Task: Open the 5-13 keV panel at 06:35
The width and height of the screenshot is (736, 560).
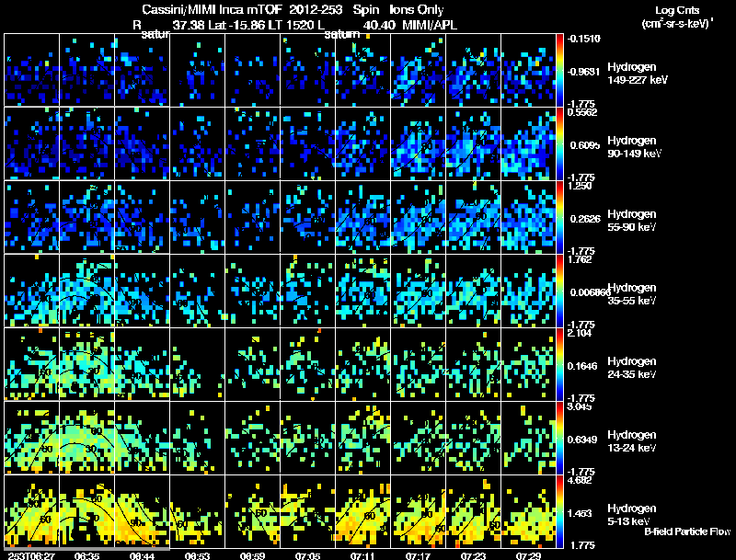Action: pyautogui.click(x=86, y=511)
